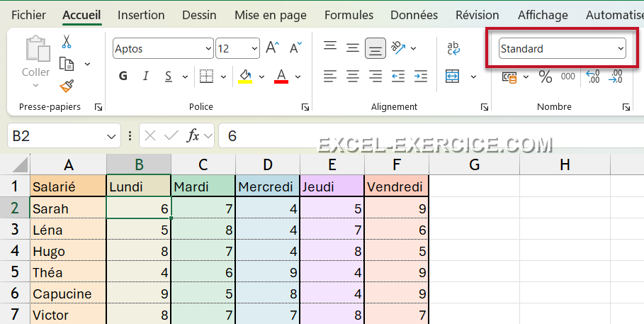This screenshot has height=324, width=644.
Task: Apply the red font color A
Action: [x=281, y=76]
